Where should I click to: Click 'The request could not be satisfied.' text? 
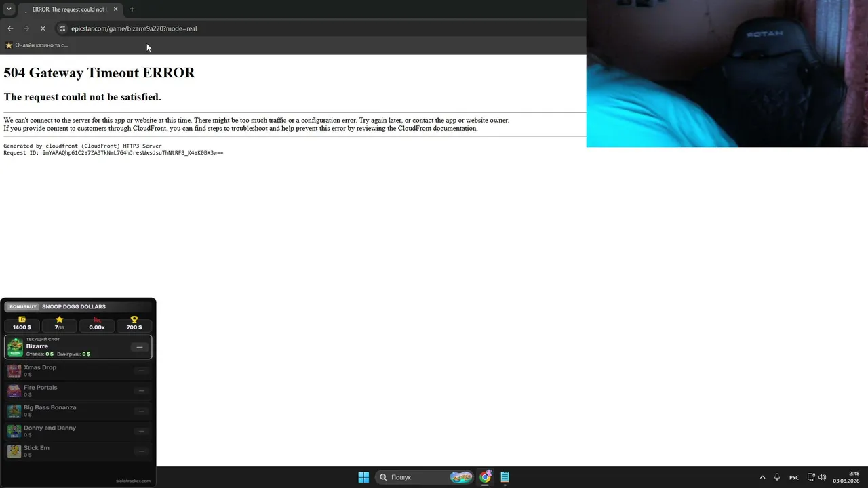tap(83, 97)
